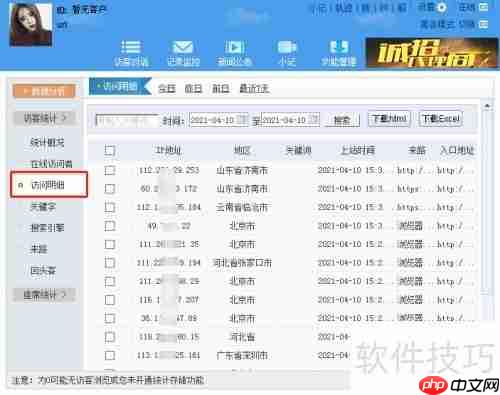500x395 pixels.
Task: Open the envelope mail icon
Action: (182, 47)
